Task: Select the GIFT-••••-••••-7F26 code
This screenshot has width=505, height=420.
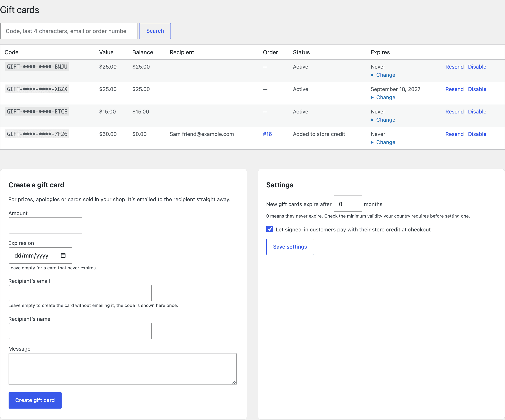Action: (37, 134)
